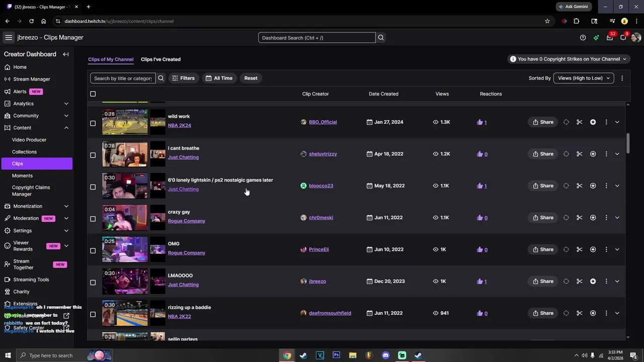The width and height of the screenshot is (644, 362).
Task: Click the Ask Gemini button
Action: point(573,7)
